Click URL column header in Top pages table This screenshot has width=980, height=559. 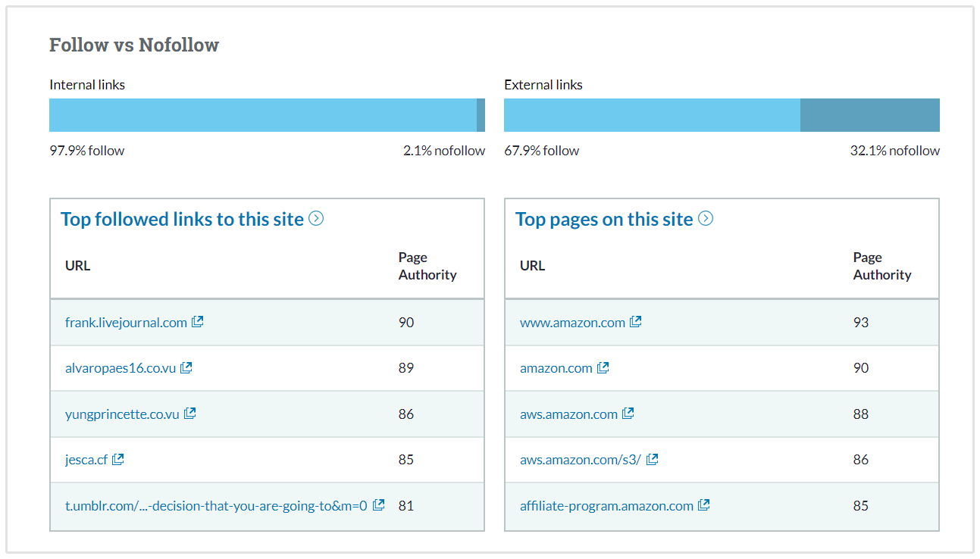[x=532, y=266]
